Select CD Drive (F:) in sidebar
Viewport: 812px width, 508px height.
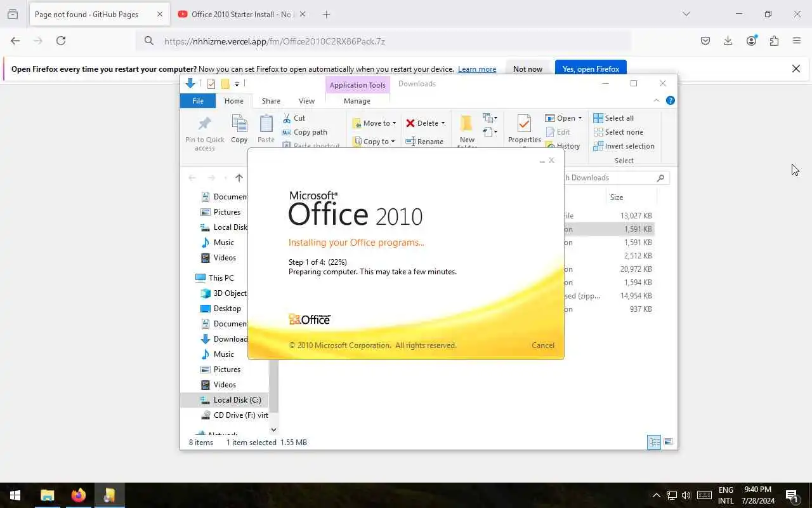pyautogui.click(x=234, y=415)
